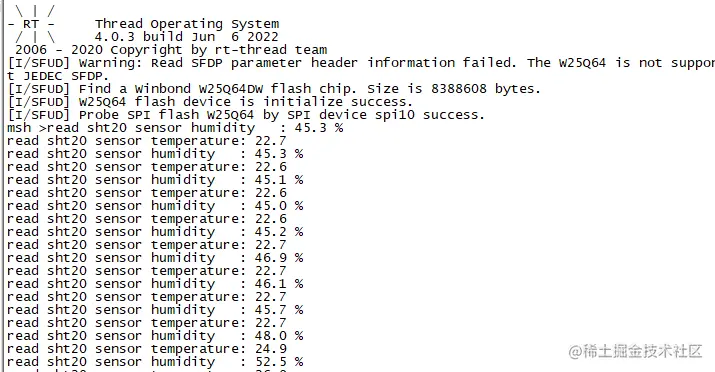This screenshot has width=715, height=372.
Task: Click the '4.0.3 build Jun 6 2022' version line
Action: [x=186, y=37]
